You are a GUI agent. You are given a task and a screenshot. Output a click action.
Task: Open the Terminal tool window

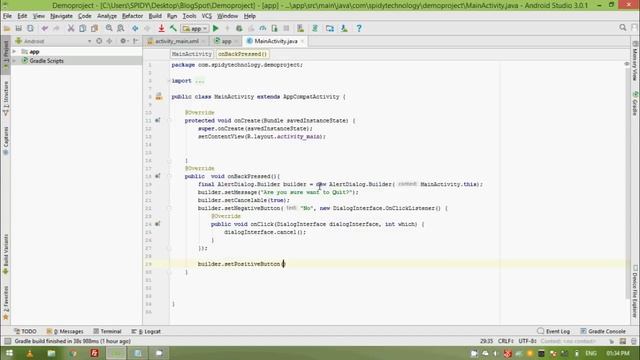point(107,331)
